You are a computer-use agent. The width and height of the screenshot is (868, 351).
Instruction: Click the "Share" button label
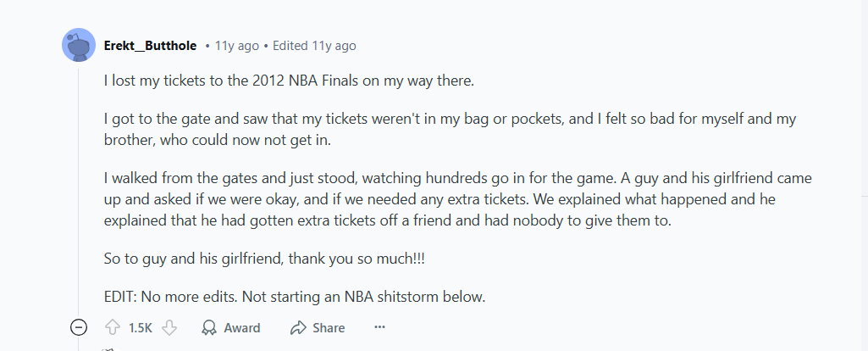pyautogui.click(x=329, y=327)
